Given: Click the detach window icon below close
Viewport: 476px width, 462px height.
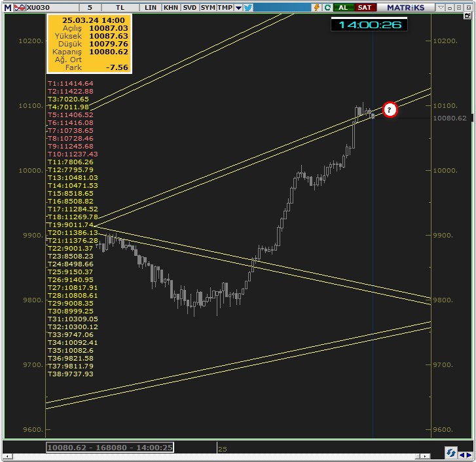Looking at the screenshot, I should 467,16.
